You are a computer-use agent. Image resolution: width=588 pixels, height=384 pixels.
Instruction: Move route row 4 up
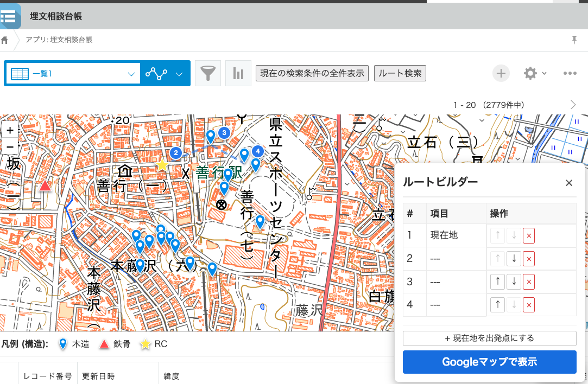point(498,305)
